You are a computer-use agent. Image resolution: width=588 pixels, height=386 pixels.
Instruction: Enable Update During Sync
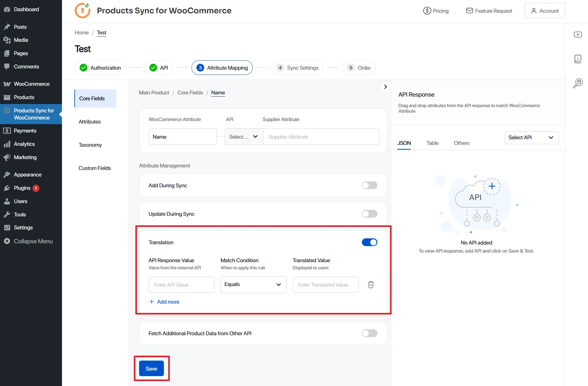coord(369,214)
